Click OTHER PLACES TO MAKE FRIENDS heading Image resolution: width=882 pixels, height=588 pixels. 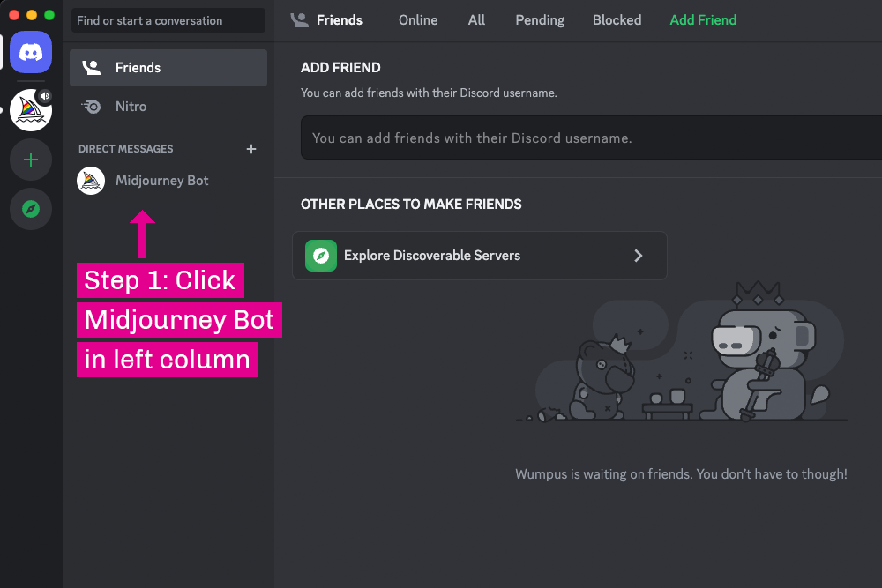(411, 204)
